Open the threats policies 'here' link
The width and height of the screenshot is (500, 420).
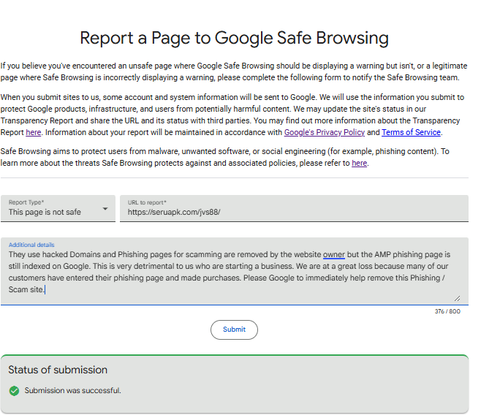(x=359, y=163)
